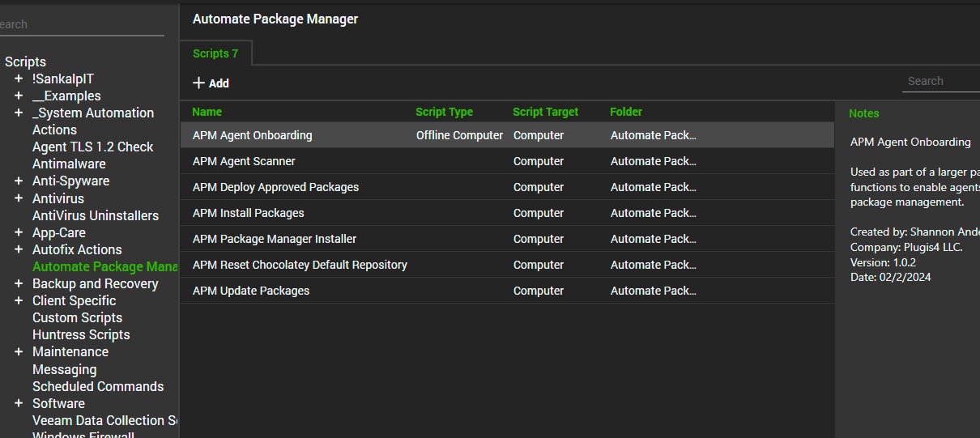This screenshot has width=980, height=438.
Task: Open the Antimalware tree item
Action: (x=69, y=164)
